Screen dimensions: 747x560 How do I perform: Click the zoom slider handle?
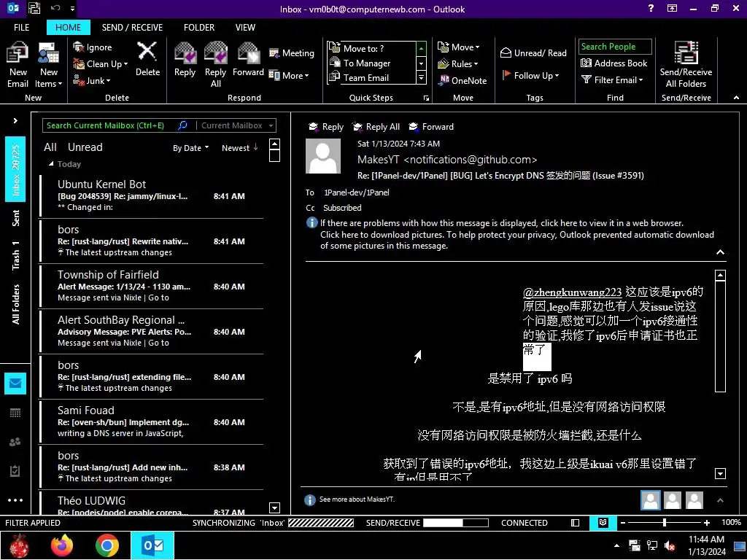pyautogui.click(x=664, y=522)
